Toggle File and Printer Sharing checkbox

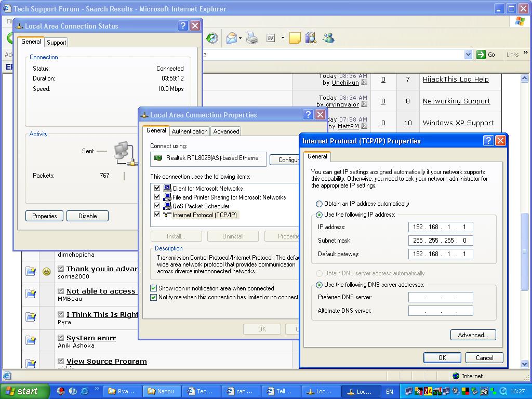tap(157, 197)
